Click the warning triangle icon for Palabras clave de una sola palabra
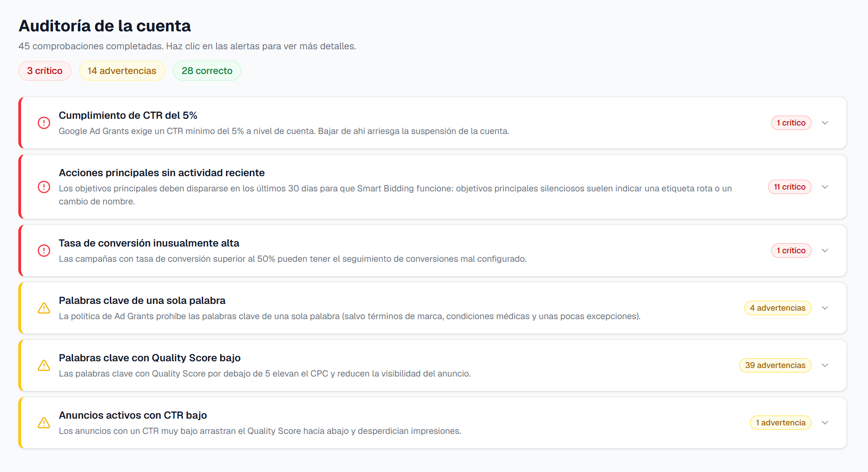Screen dimensions: 868x472 (44, 308)
